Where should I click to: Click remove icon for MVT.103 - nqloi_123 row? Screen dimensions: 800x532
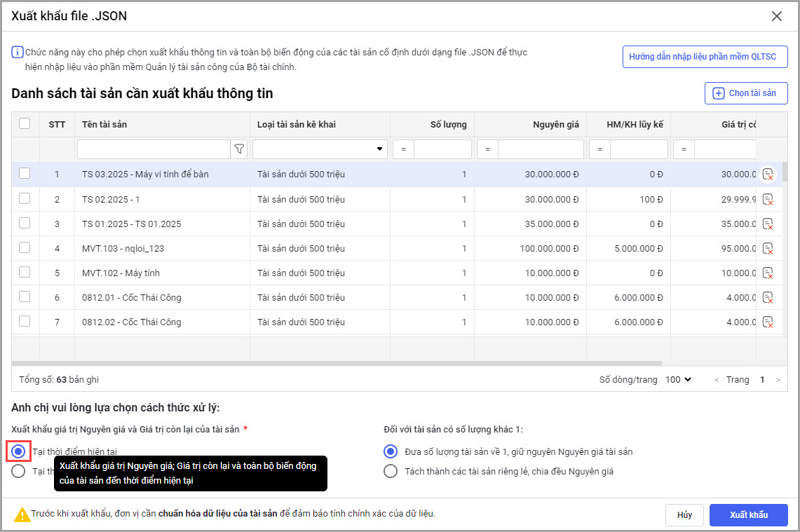[768, 248]
